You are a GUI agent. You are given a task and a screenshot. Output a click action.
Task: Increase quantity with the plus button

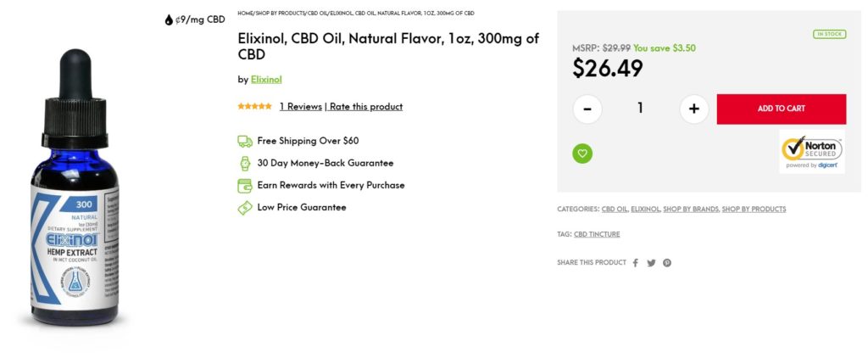694,109
